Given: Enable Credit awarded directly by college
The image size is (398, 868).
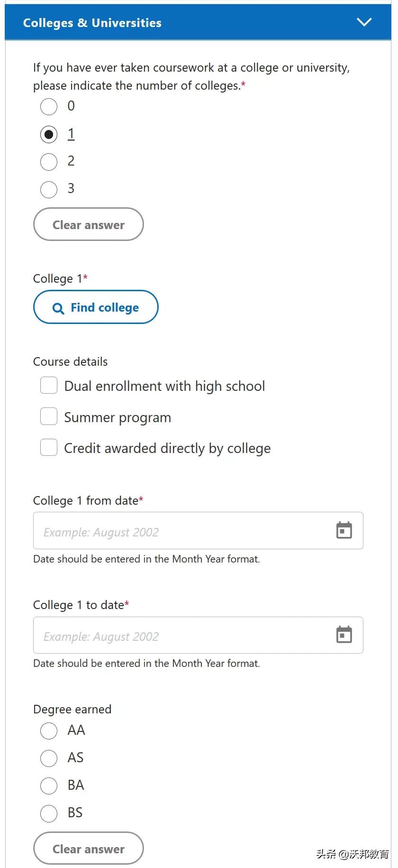Looking at the screenshot, I should pyautogui.click(x=49, y=447).
